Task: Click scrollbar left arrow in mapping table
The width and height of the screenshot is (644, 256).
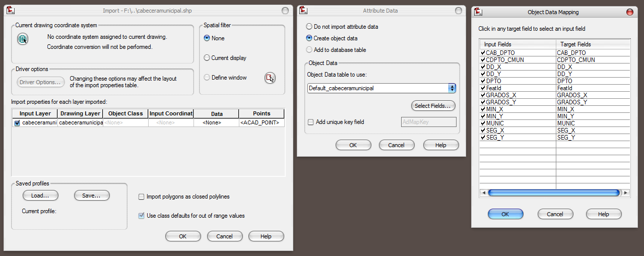Action: pyautogui.click(x=483, y=193)
